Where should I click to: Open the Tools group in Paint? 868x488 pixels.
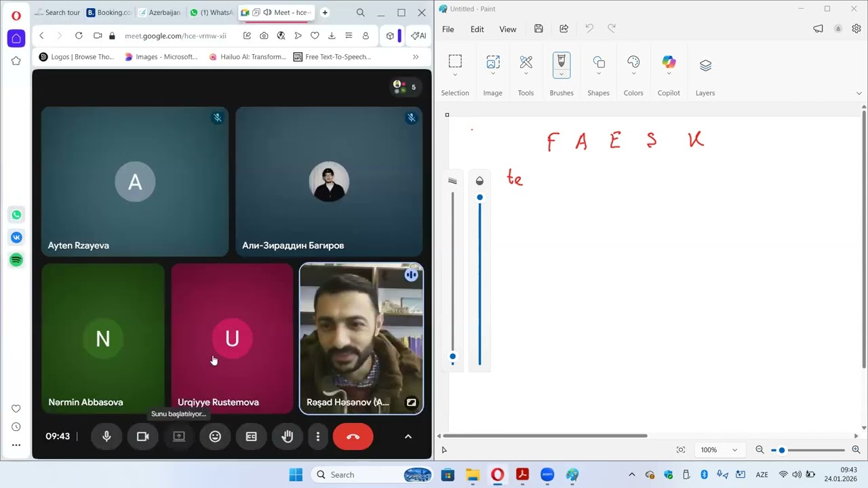(526, 62)
